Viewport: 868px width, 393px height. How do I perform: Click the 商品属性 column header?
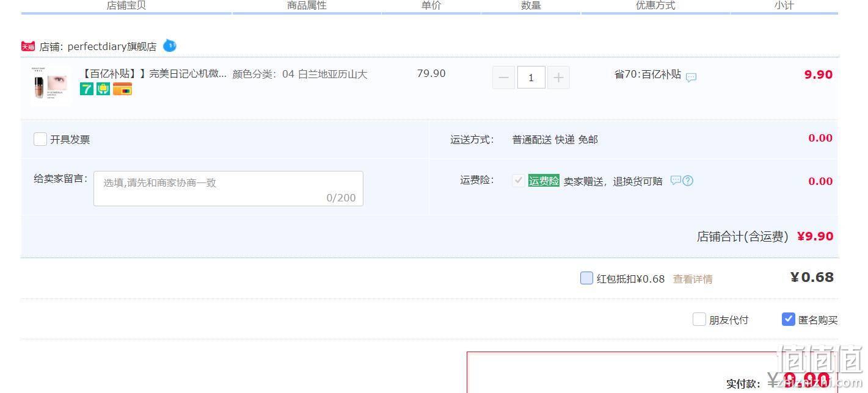click(307, 5)
